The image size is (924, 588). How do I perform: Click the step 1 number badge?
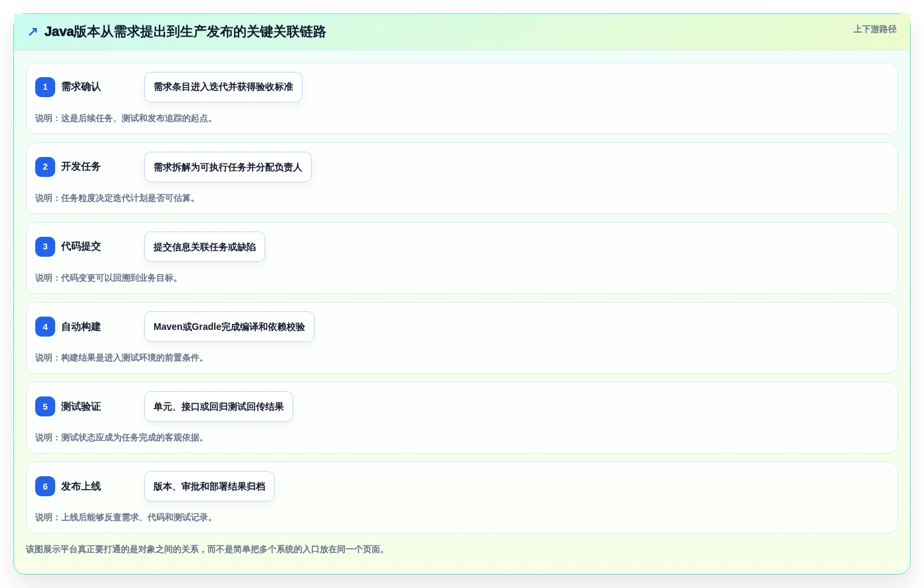45,87
